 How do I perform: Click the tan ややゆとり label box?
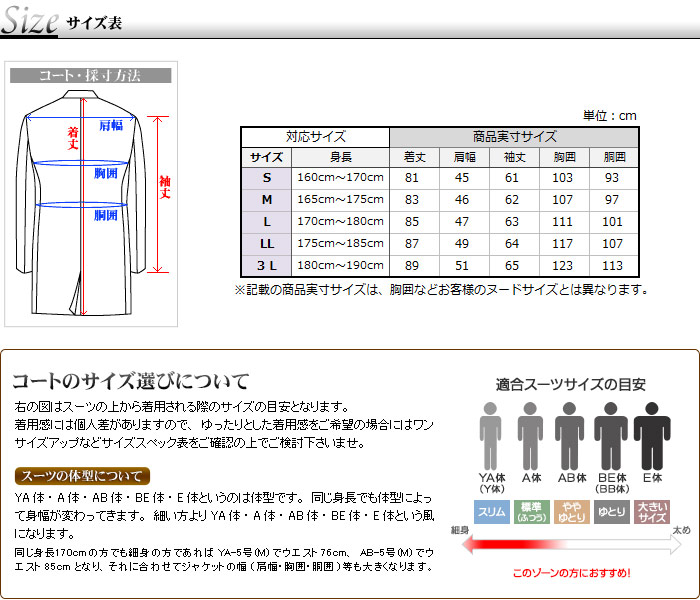click(571, 512)
